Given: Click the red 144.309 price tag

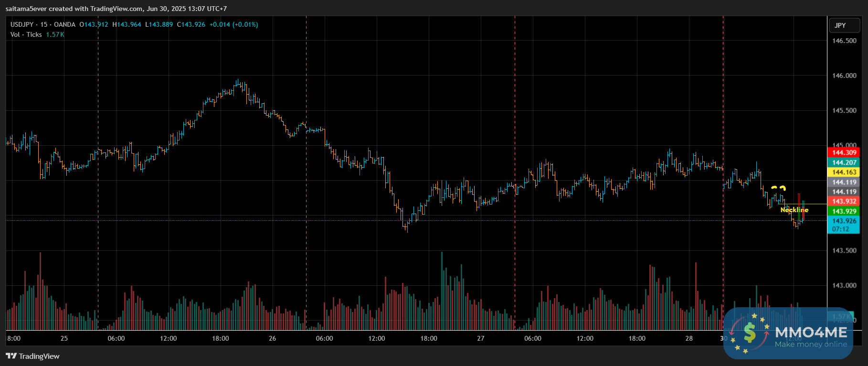Looking at the screenshot, I should pyautogui.click(x=844, y=152).
